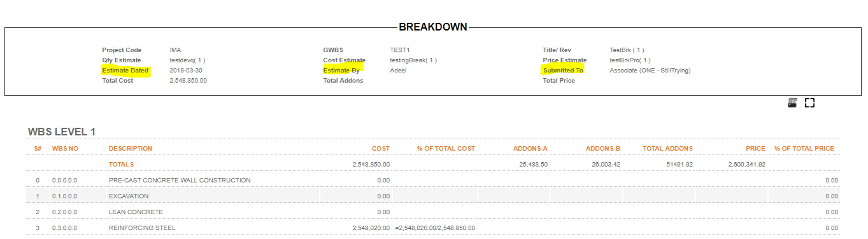Select the % OF TOTAL COST header

tap(446, 149)
